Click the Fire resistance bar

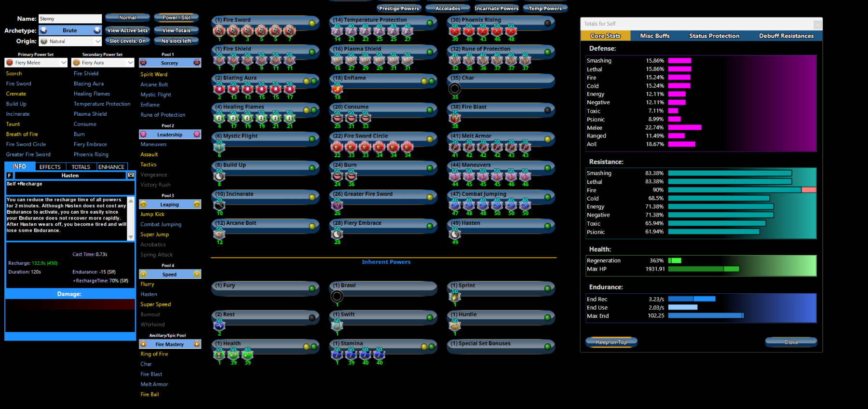click(742, 190)
